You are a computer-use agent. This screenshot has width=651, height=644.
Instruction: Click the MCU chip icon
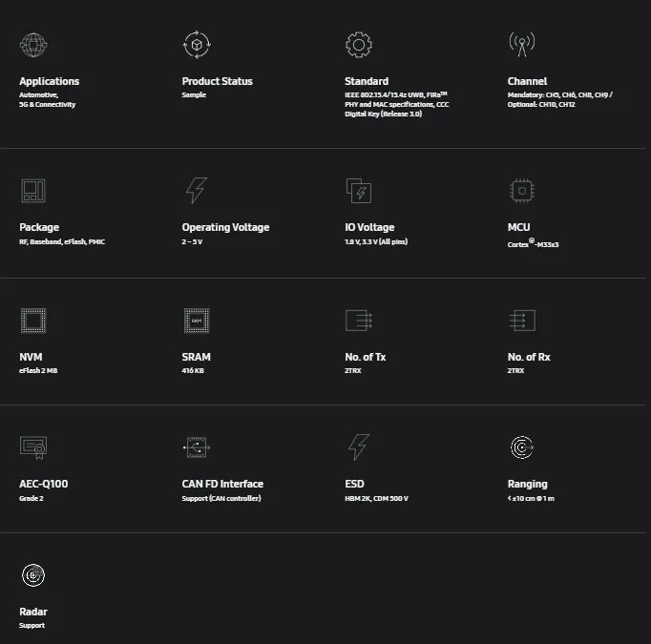pos(522,191)
